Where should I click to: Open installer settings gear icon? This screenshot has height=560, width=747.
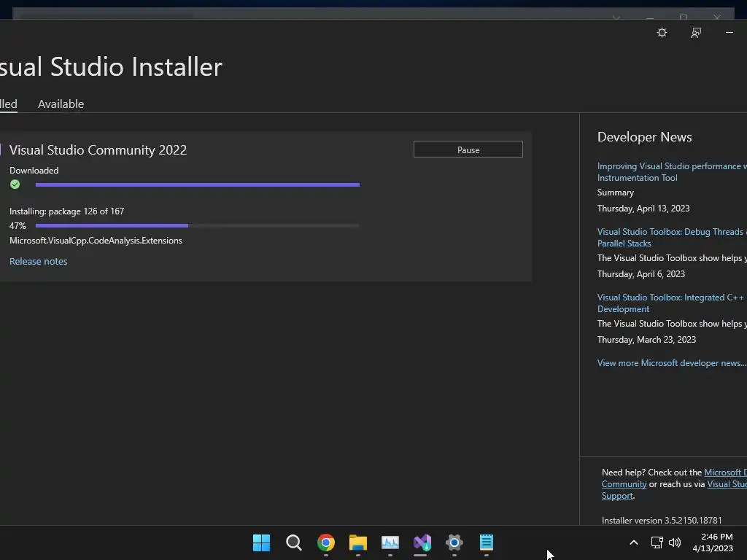click(662, 33)
